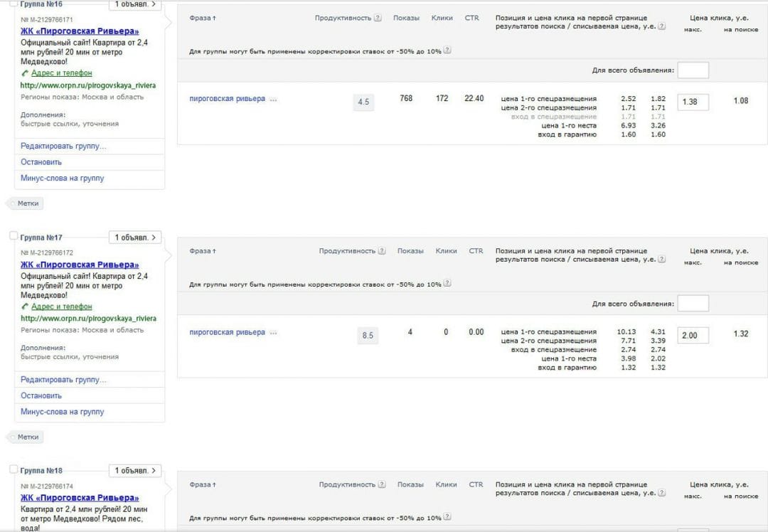Open Минус-слова на группу for Group 17
The height and width of the screenshot is (532, 768).
[62, 412]
